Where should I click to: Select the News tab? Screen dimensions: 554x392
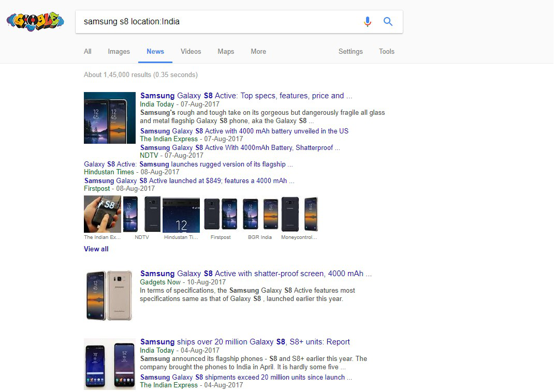point(155,52)
